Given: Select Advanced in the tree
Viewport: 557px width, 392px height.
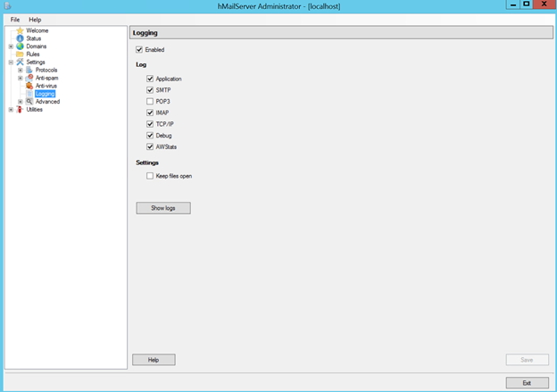Looking at the screenshot, I should pyautogui.click(x=47, y=102).
